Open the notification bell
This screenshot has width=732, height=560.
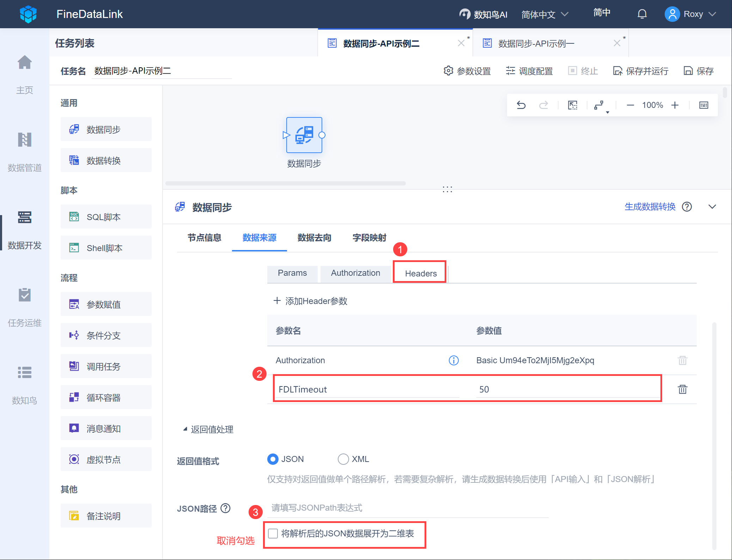click(642, 14)
